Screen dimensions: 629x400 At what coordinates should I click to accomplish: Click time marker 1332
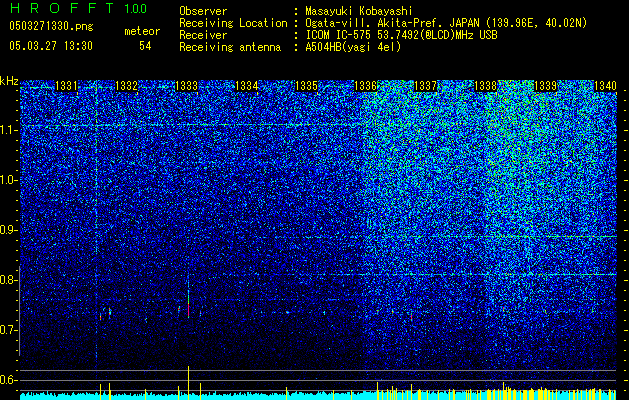pyautogui.click(x=126, y=86)
